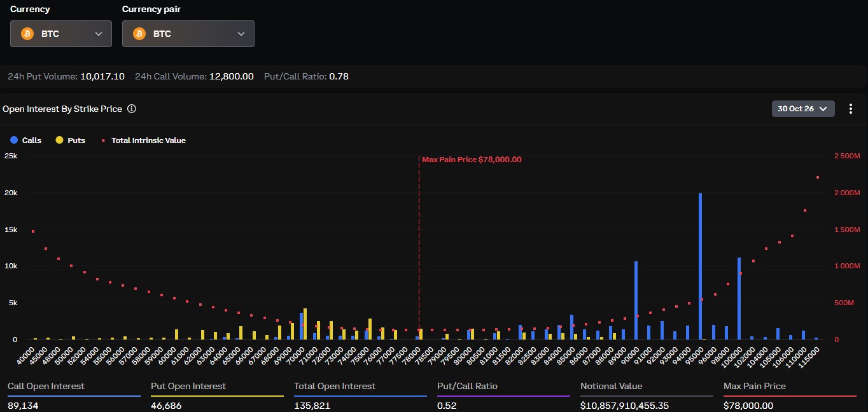Click the Put/Call Ratio value 0.52
The image size is (868, 412).
tap(447, 406)
